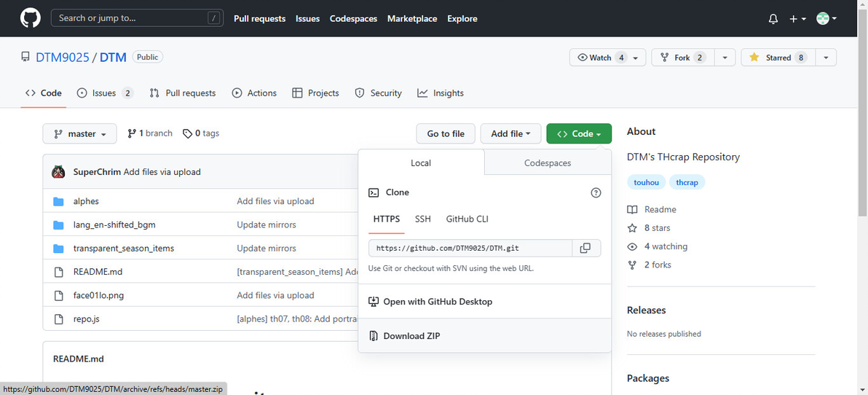Click the 1 branch link
The height and width of the screenshot is (395, 868).
(x=150, y=133)
